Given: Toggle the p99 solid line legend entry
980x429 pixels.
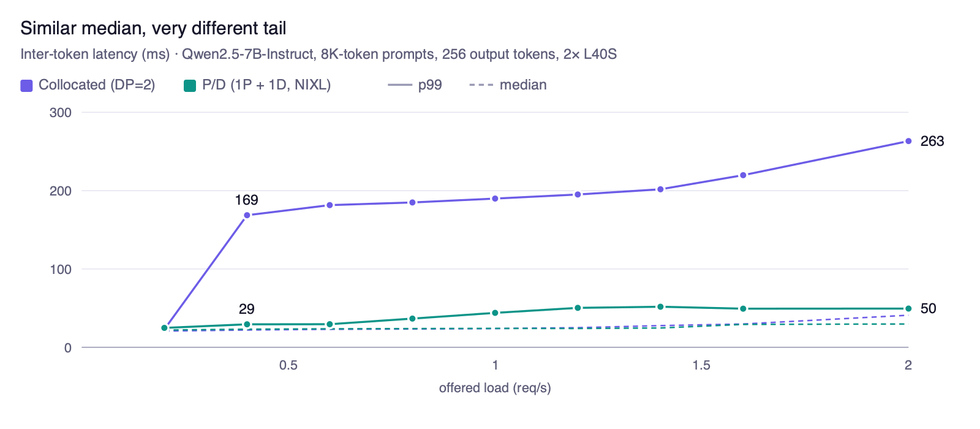Looking at the screenshot, I should coord(415,85).
